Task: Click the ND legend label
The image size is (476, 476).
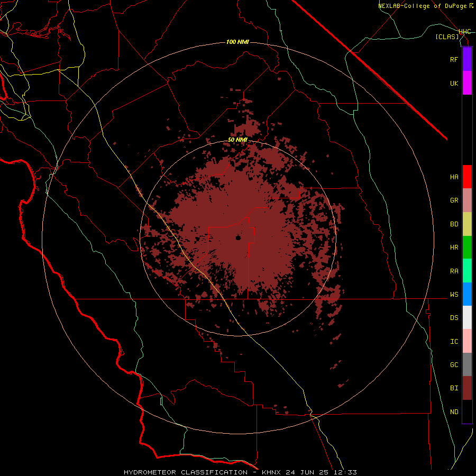Action: [x=454, y=412]
